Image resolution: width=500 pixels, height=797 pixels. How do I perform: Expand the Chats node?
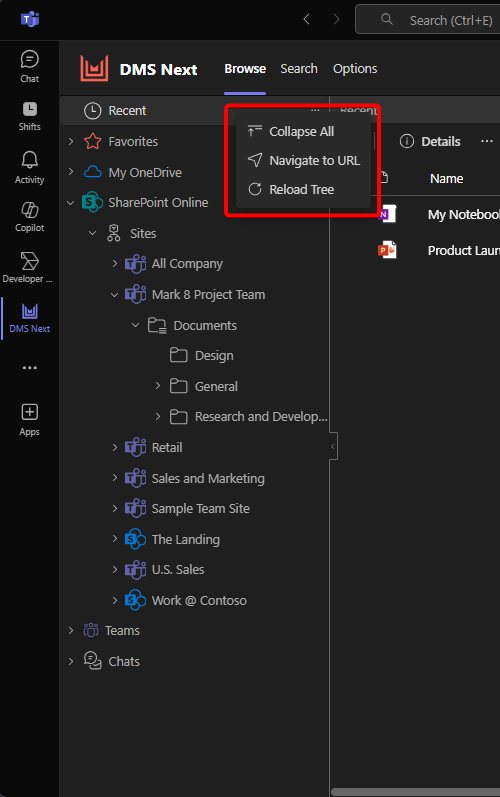[71, 661]
